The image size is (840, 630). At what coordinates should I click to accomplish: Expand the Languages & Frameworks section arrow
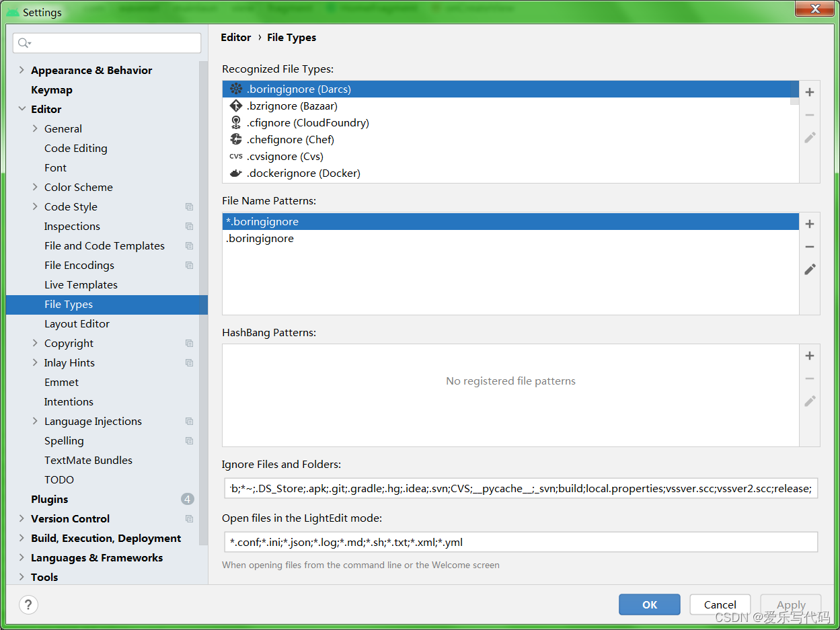click(x=22, y=557)
